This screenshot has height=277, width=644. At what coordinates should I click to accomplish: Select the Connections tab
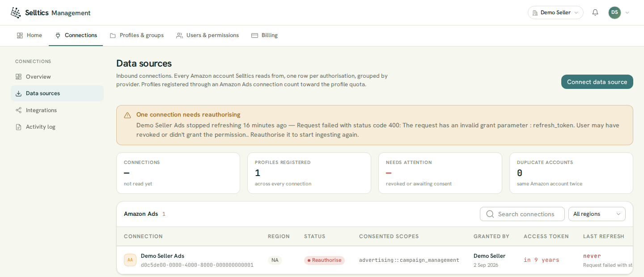76,35
